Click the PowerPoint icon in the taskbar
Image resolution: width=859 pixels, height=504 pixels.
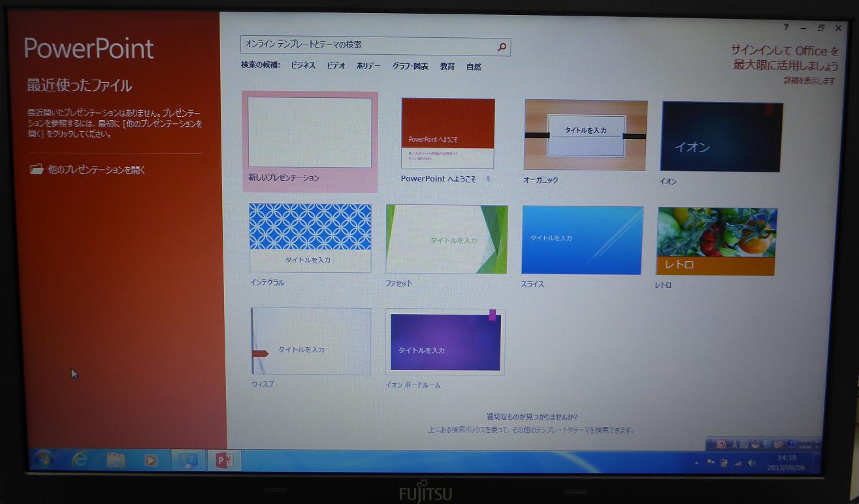(224, 461)
